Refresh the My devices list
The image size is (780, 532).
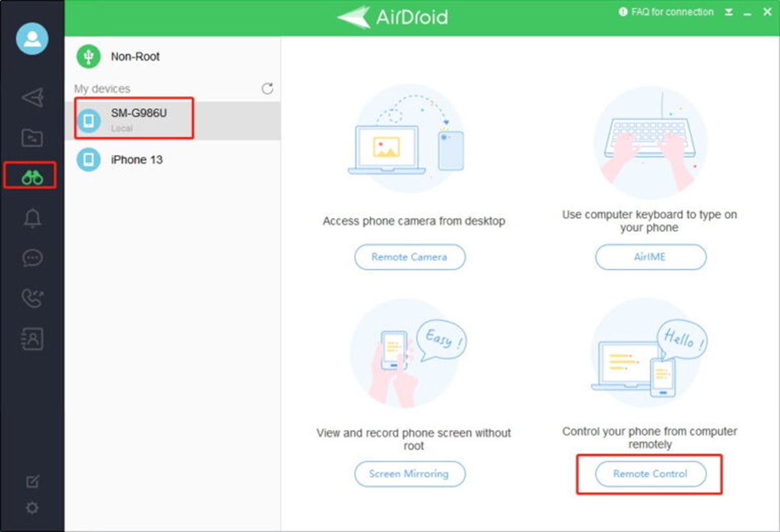(267, 89)
